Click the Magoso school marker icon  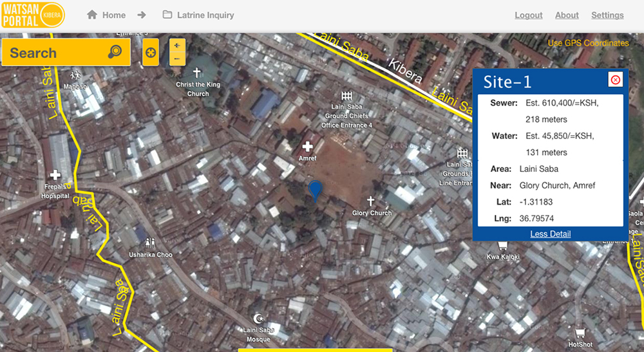click(x=75, y=75)
